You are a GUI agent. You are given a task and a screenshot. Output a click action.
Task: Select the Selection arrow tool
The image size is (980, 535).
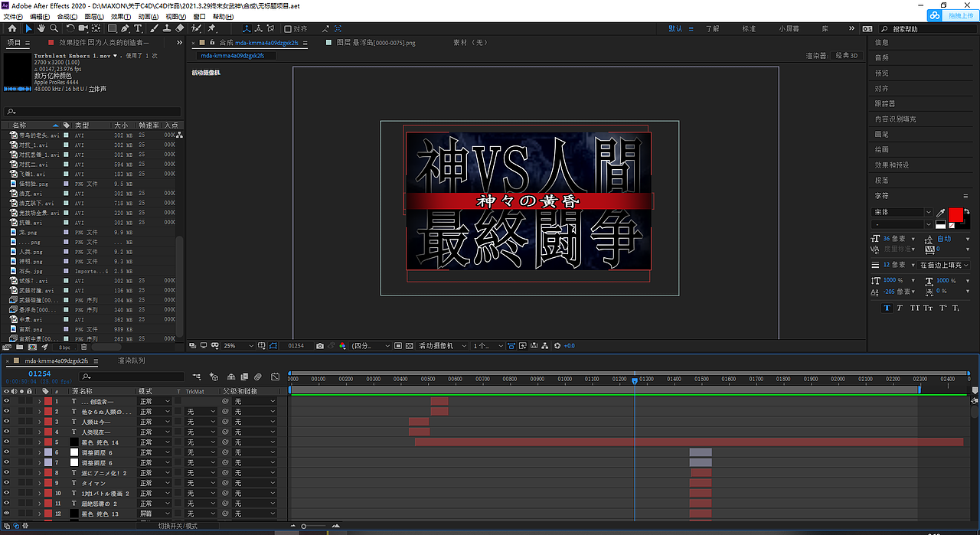coord(28,28)
